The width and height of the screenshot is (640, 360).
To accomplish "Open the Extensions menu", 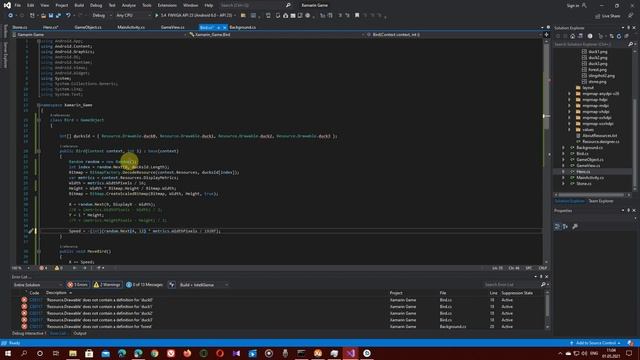I will [x=167, y=5].
